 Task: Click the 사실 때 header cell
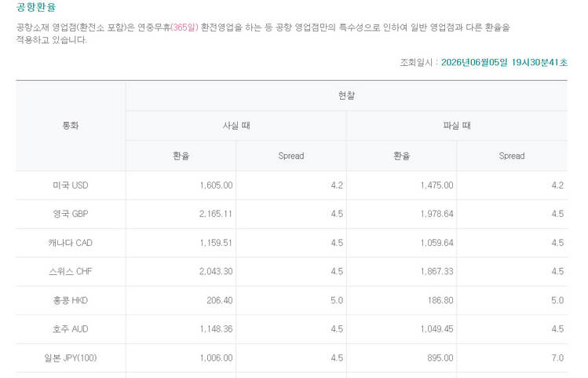coord(236,126)
